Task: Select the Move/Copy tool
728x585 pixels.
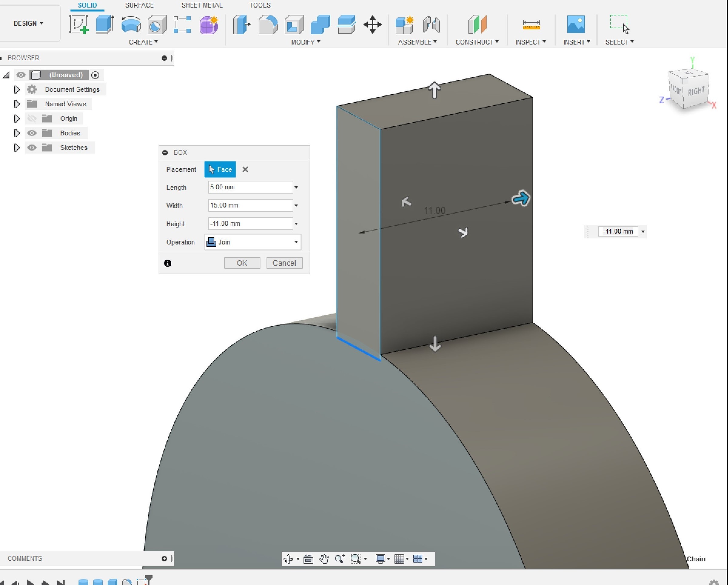Action: 372,24
